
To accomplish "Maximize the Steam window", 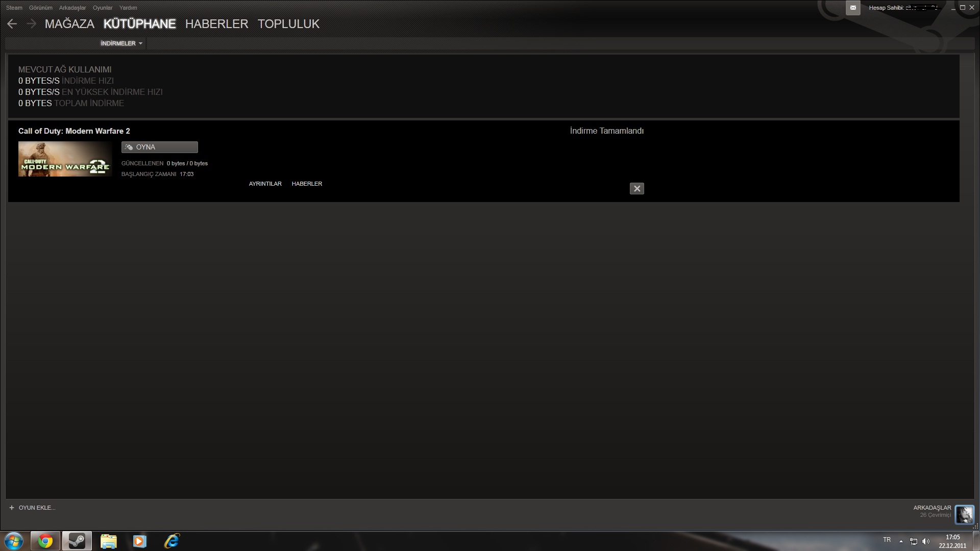I will pos(963,8).
